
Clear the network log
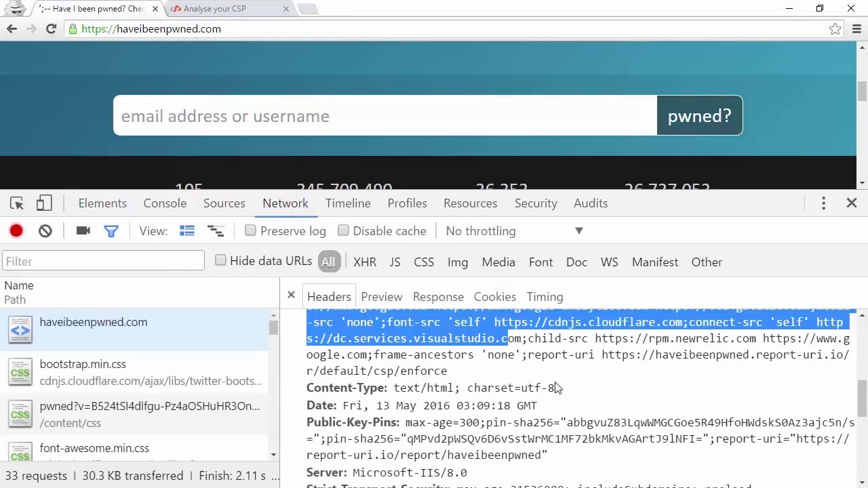[45, 231]
